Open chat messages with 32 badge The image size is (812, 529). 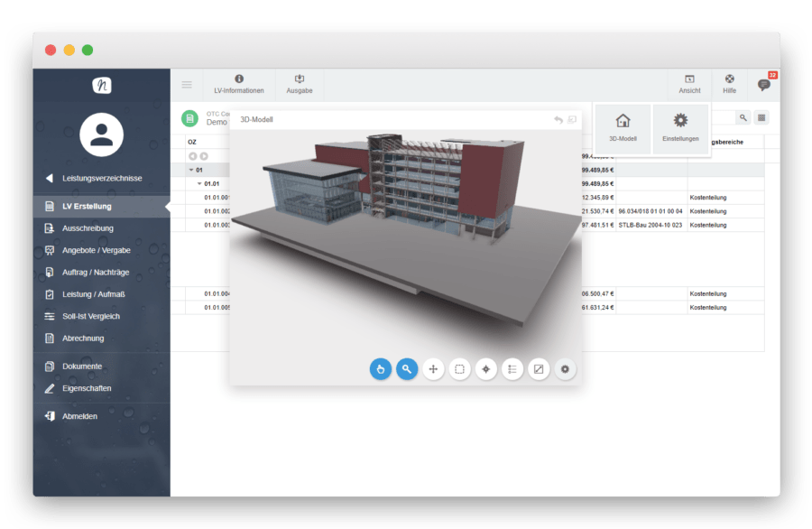(764, 85)
